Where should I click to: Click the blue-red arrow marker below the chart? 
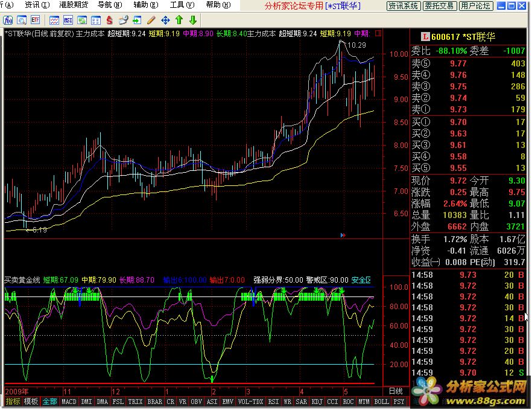343,235
